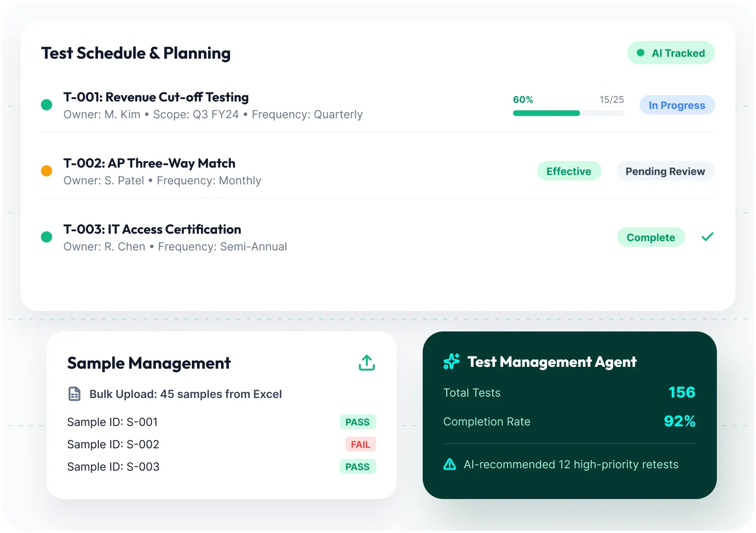This screenshot has width=756, height=533.
Task: Click the green status dot for T-003
Action: click(47, 237)
